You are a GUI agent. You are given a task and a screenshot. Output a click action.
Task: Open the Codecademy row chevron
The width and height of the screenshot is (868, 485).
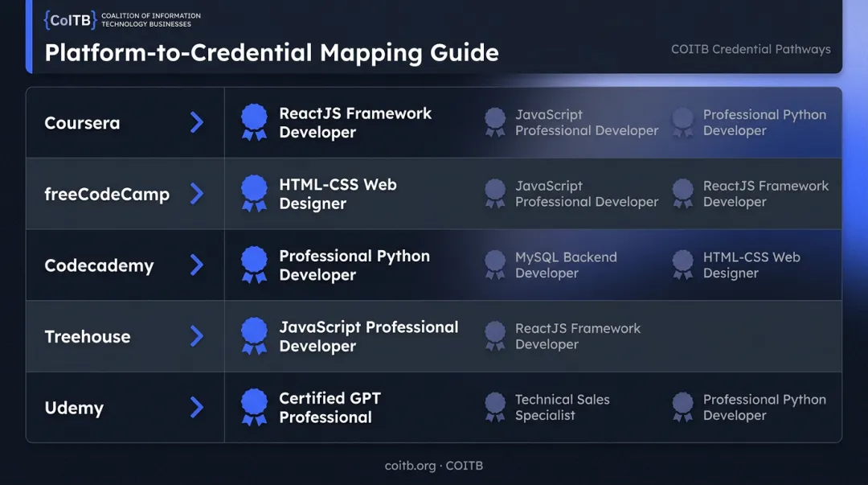pyautogui.click(x=197, y=265)
